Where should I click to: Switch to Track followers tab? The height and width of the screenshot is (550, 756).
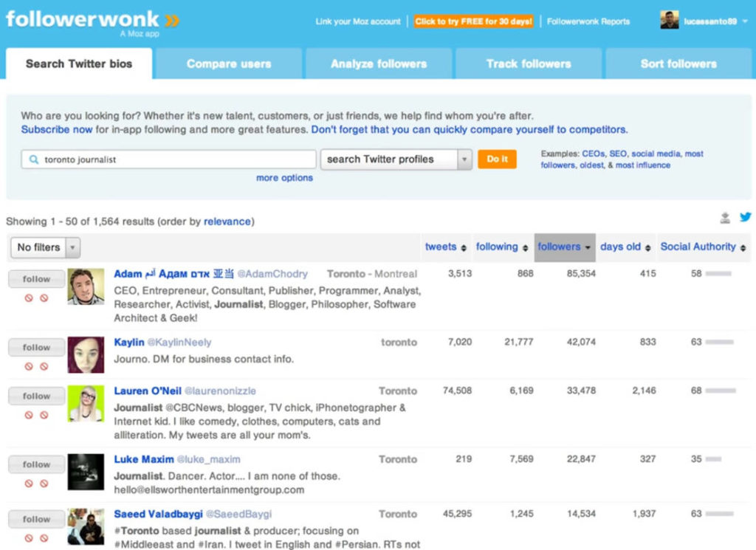529,63
